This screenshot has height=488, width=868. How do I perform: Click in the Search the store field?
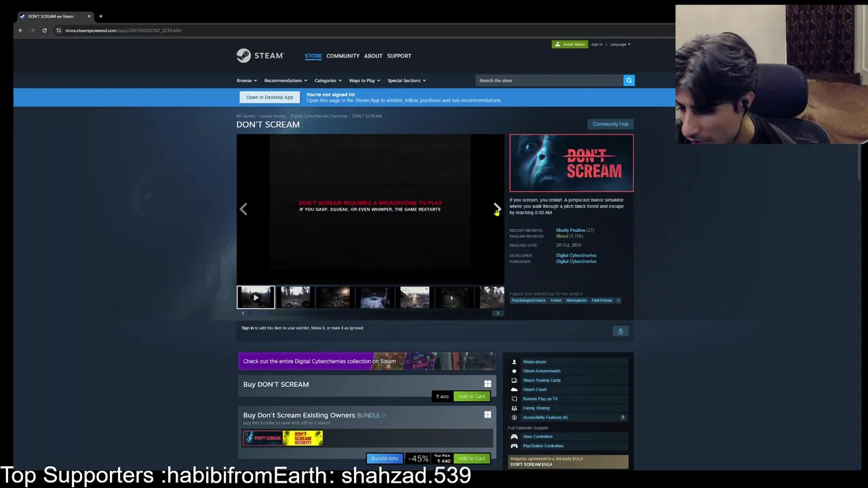coord(549,81)
